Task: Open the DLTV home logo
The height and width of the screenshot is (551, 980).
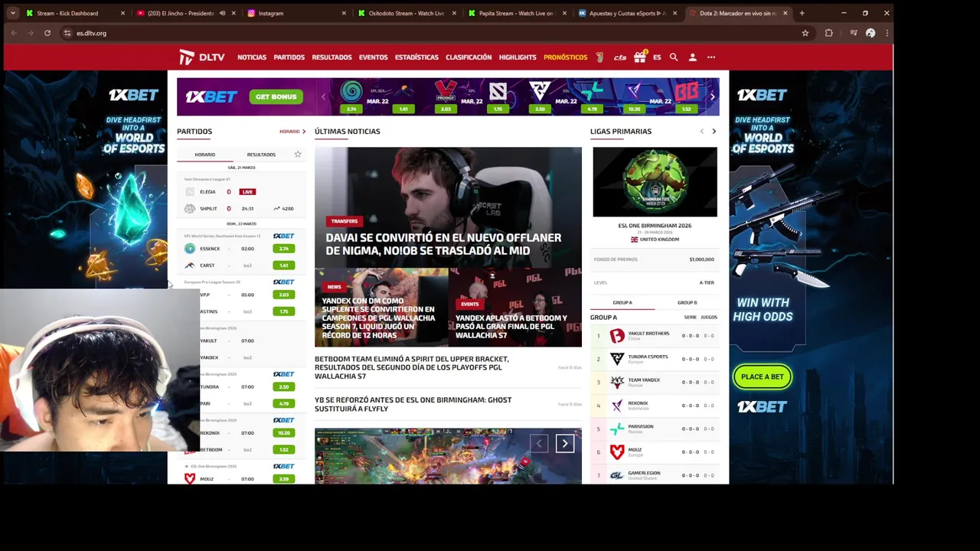Action: tap(201, 57)
